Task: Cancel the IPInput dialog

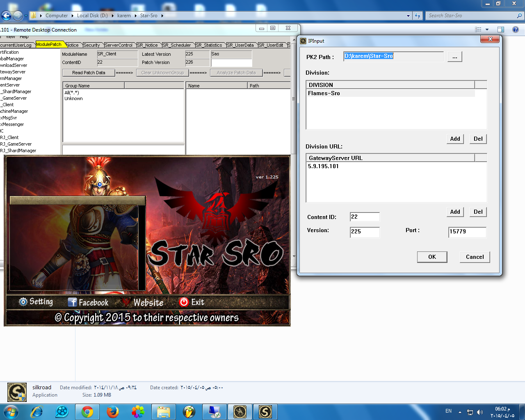Action: click(475, 257)
